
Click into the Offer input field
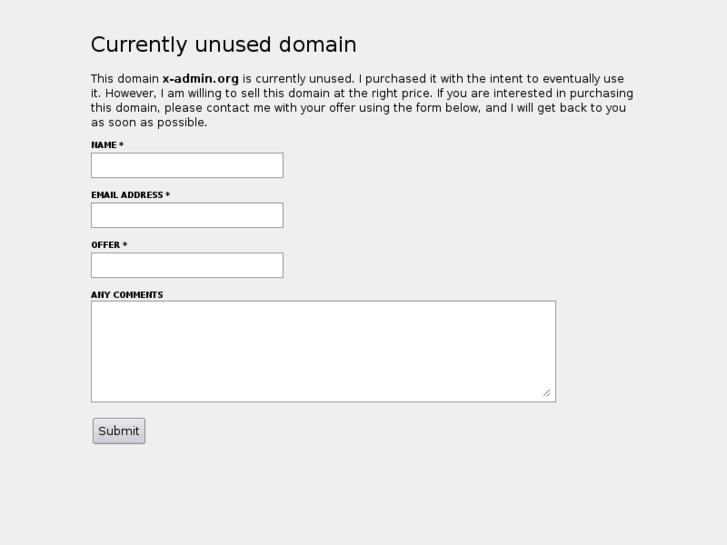point(187,265)
